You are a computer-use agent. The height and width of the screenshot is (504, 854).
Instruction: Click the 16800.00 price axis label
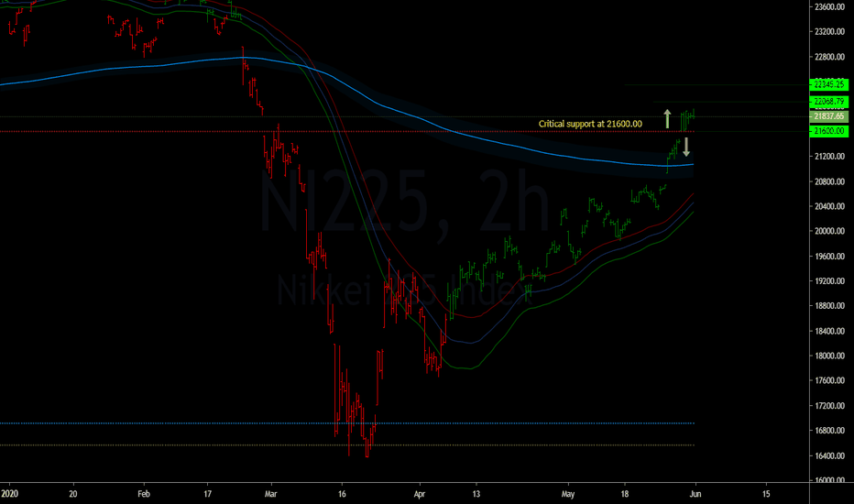(829, 431)
